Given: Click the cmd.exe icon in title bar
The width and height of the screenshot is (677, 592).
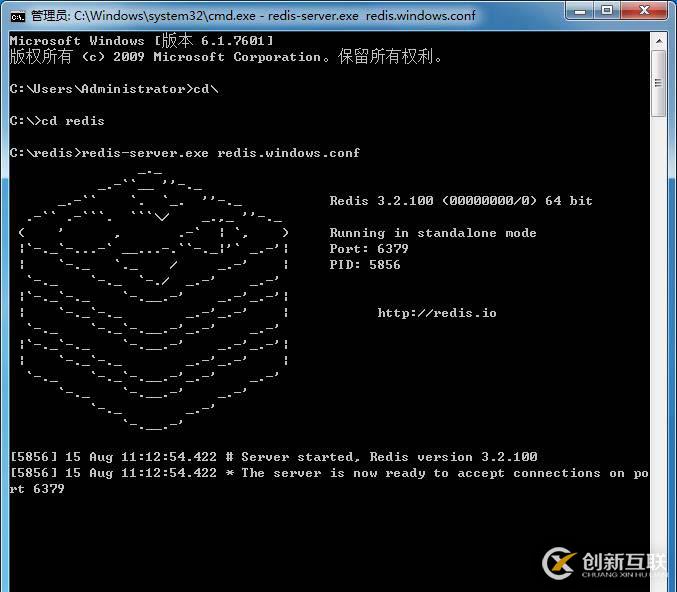Looking at the screenshot, I should pos(18,16).
